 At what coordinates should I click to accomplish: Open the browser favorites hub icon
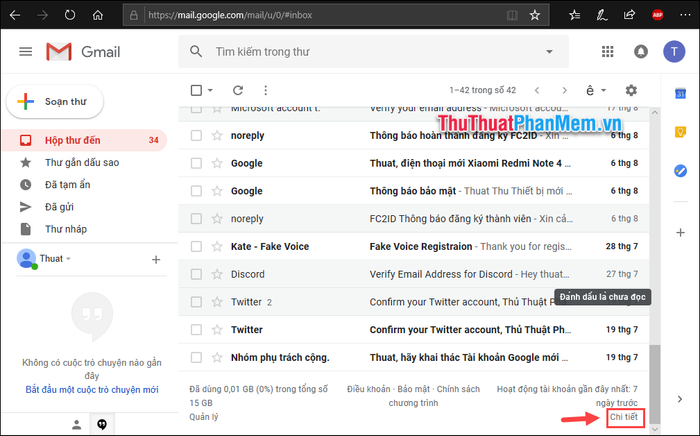[574, 15]
